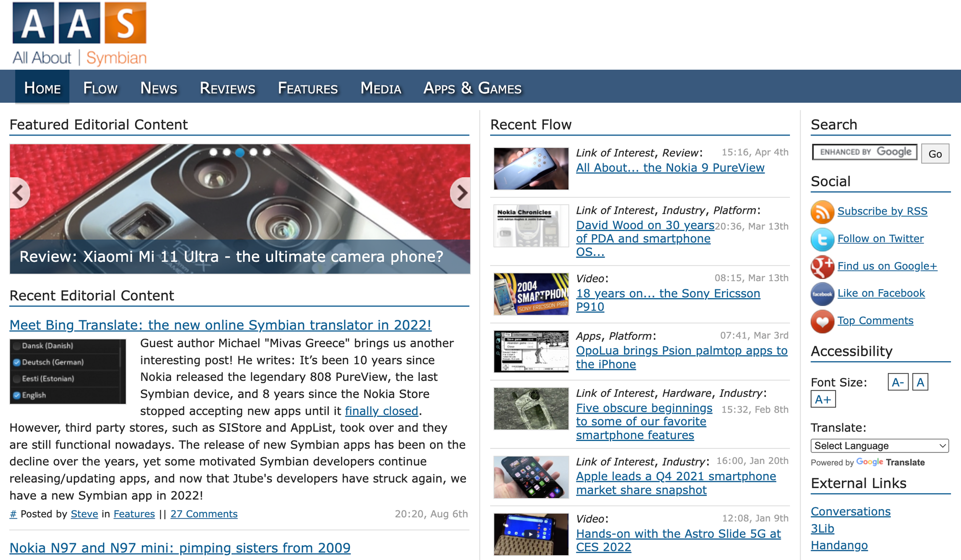Open the Apps & Games menu item
The image size is (961, 560).
coord(472,88)
